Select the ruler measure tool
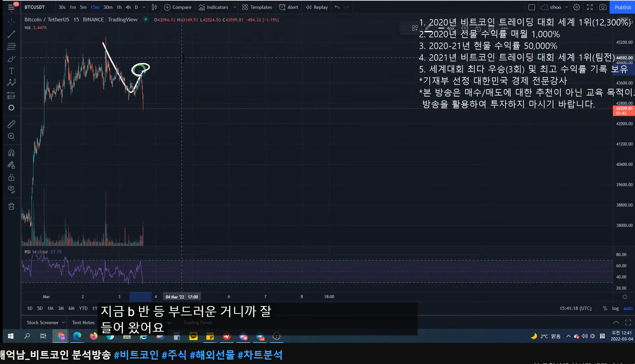The height and width of the screenshot is (364, 635). click(x=12, y=124)
